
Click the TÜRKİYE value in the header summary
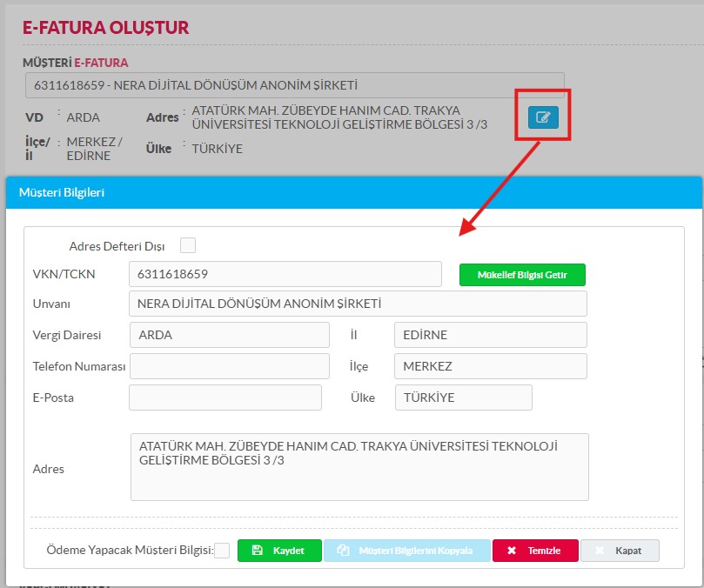(218, 149)
